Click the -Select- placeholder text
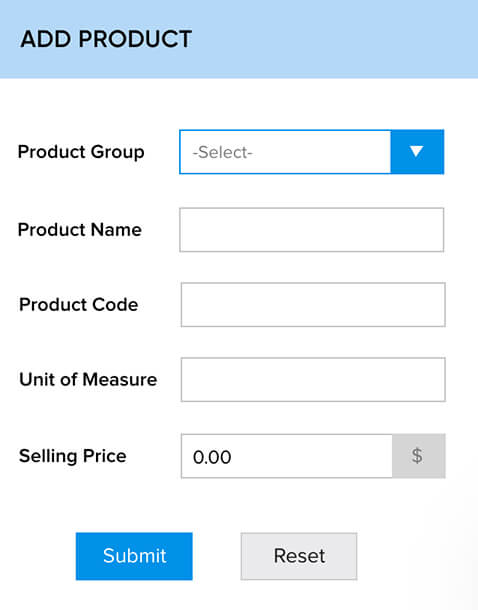This screenshot has height=610, width=478. coord(222,152)
